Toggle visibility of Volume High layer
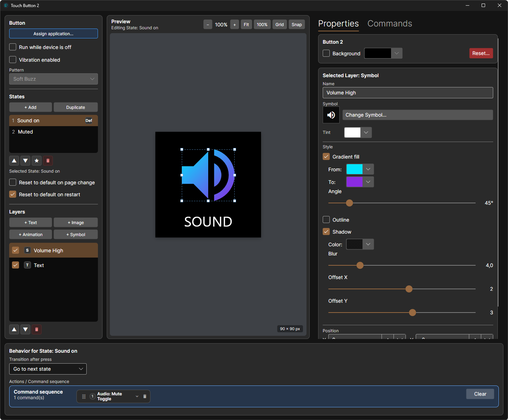508x420 pixels. click(x=16, y=250)
